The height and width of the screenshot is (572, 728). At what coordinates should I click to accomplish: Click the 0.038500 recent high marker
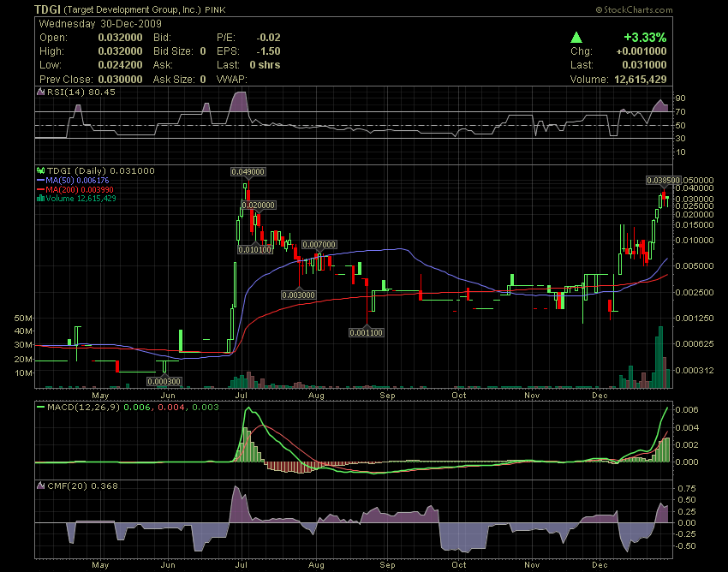click(x=664, y=180)
